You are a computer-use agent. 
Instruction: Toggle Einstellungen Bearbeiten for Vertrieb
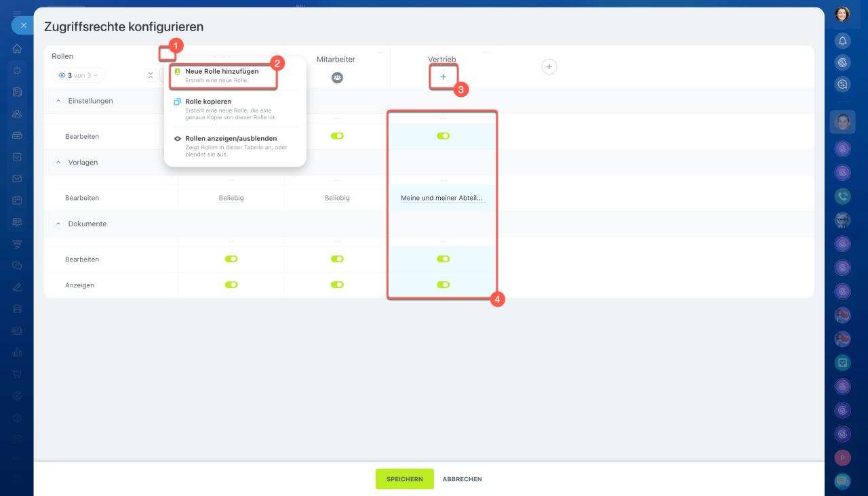[x=443, y=136]
